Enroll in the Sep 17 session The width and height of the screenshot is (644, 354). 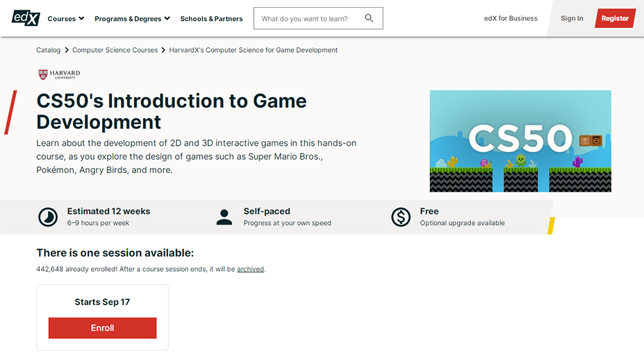102,328
